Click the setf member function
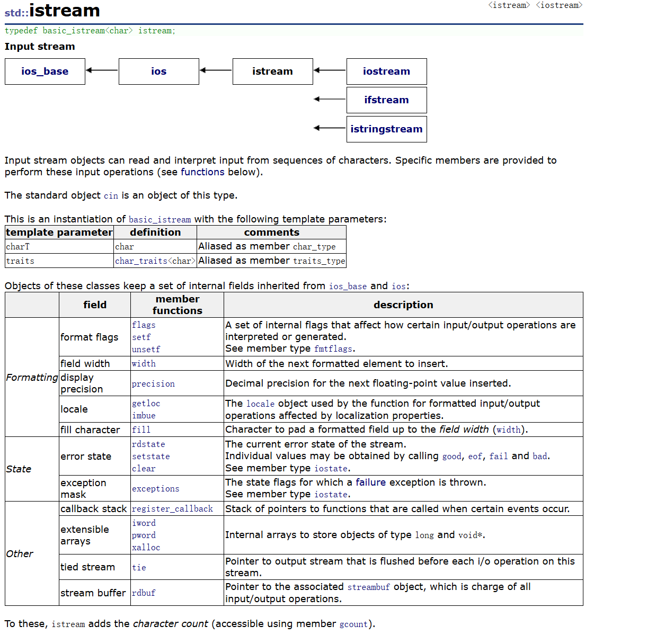This screenshot has height=644, width=656. [x=141, y=337]
